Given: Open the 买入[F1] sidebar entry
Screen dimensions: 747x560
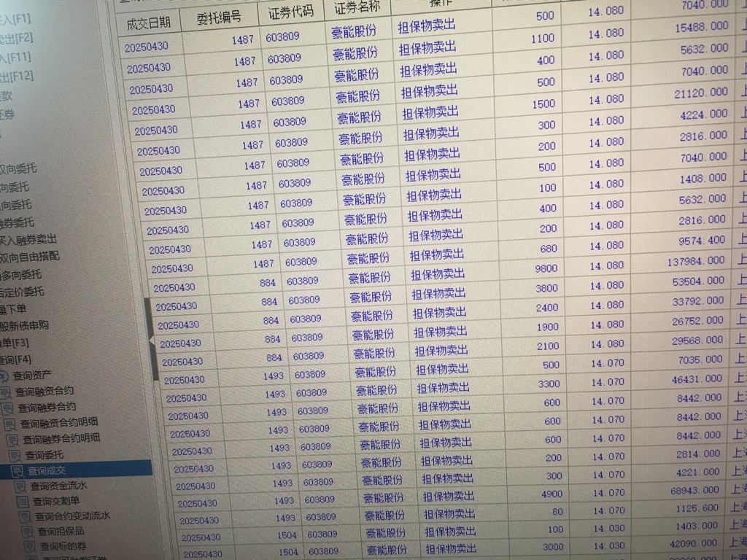Looking at the screenshot, I should pyautogui.click(x=15, y=20).
